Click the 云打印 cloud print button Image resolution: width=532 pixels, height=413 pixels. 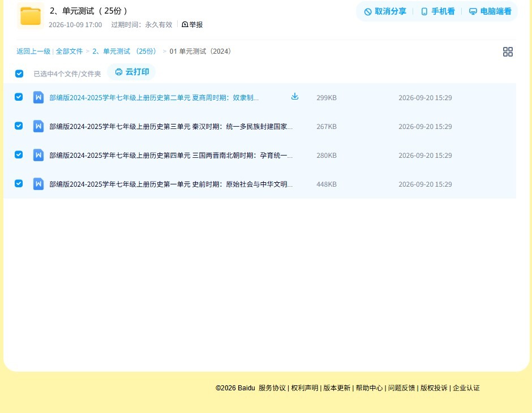pyautogui.click(x=132, y=72)
